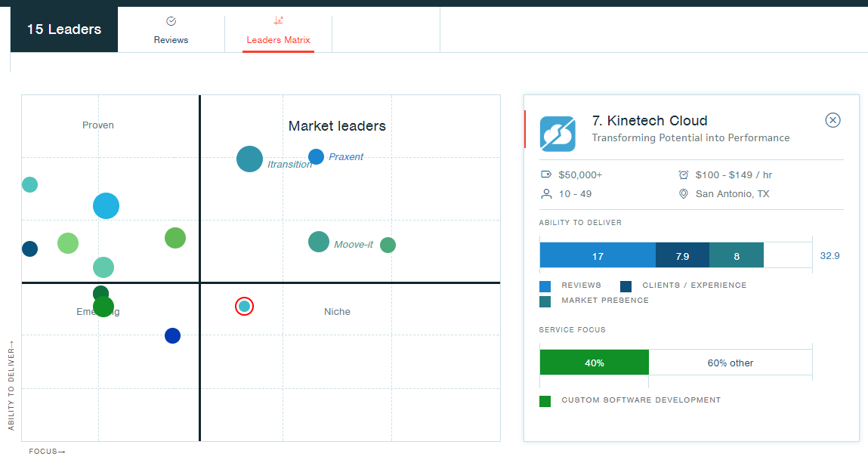
Task: Select the Leaders Matrix tab
Action: tap(279, 30)
